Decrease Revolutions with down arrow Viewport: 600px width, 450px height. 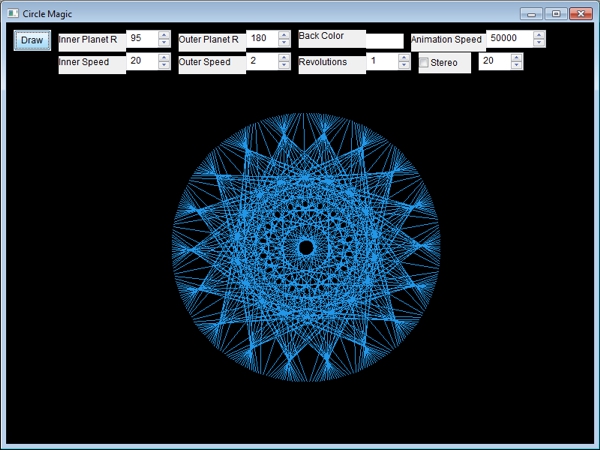pos(404,65)
